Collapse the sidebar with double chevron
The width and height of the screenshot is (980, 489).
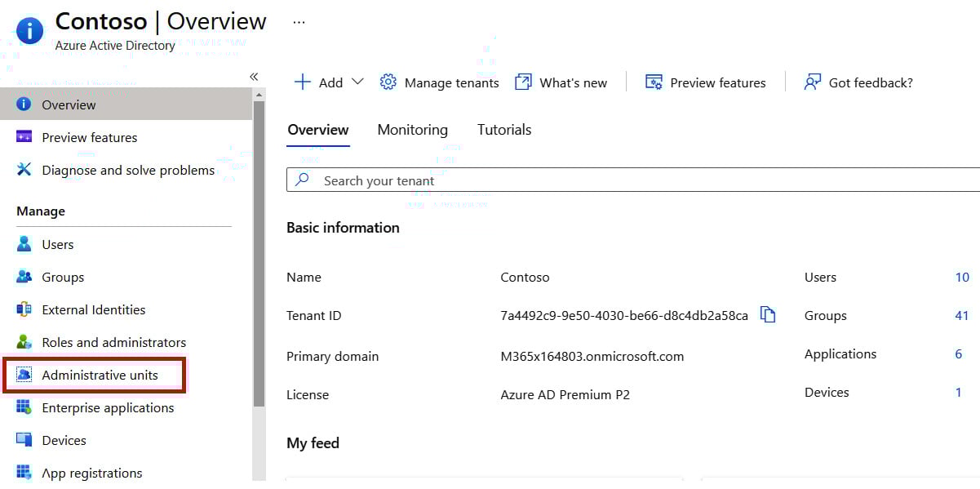pyautogui.click(x=254, y=77)
